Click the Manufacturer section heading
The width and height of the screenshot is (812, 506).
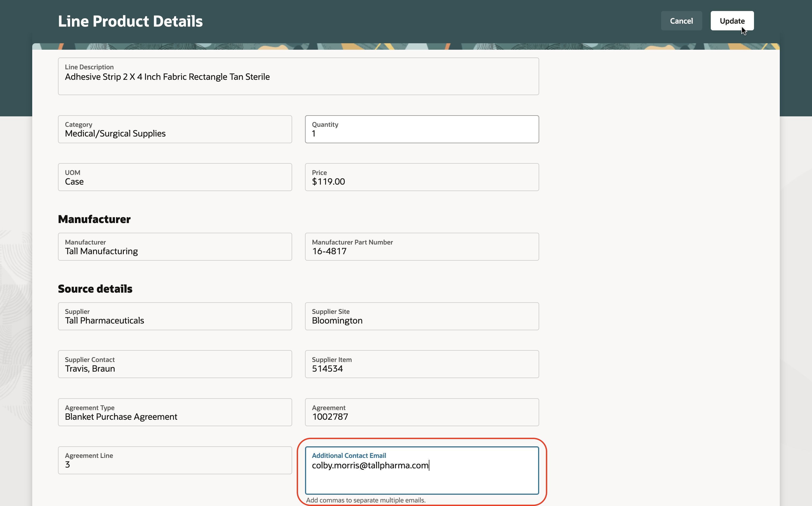(x=94, y=219)
